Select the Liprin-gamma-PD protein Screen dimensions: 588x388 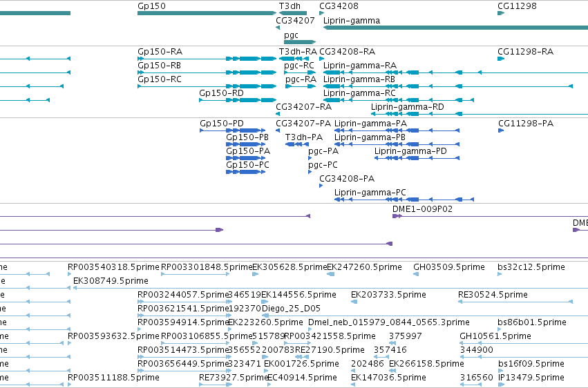pyautogui.click(x=417, y=158)
